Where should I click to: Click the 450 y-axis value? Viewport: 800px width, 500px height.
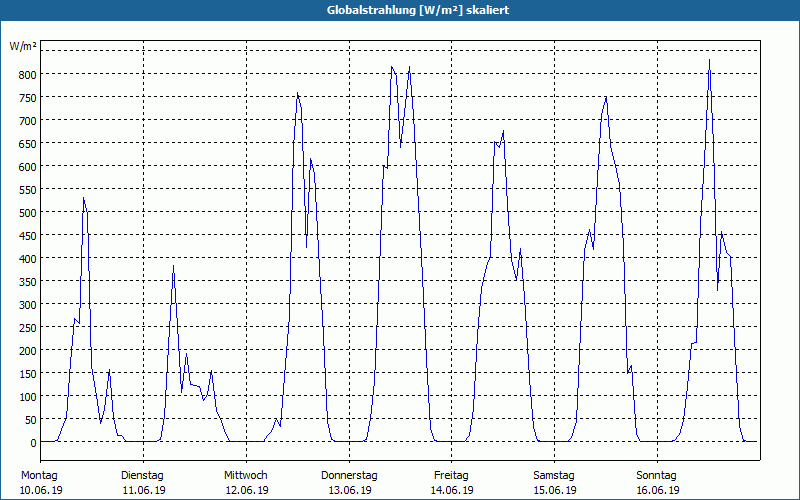tap(27, 236)
